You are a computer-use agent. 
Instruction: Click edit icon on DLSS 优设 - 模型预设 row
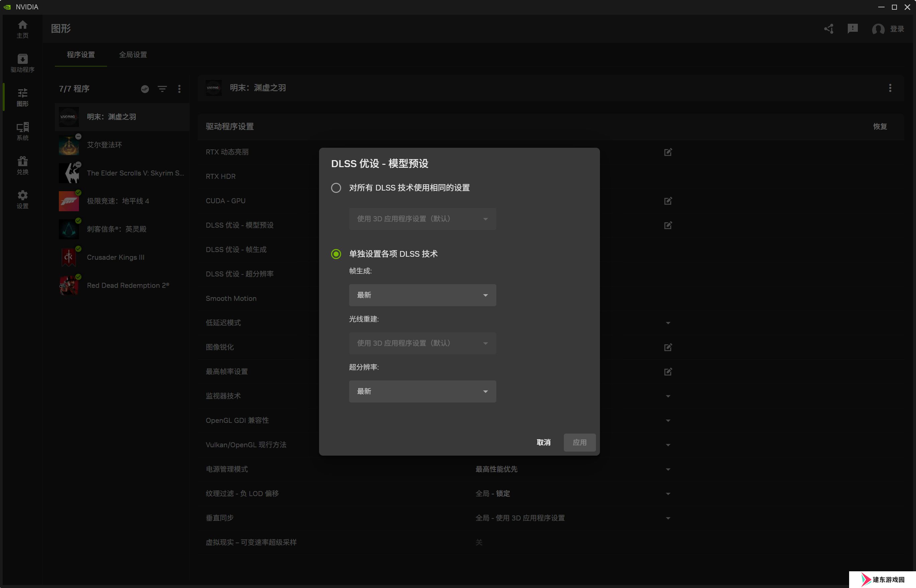[668, 225]
